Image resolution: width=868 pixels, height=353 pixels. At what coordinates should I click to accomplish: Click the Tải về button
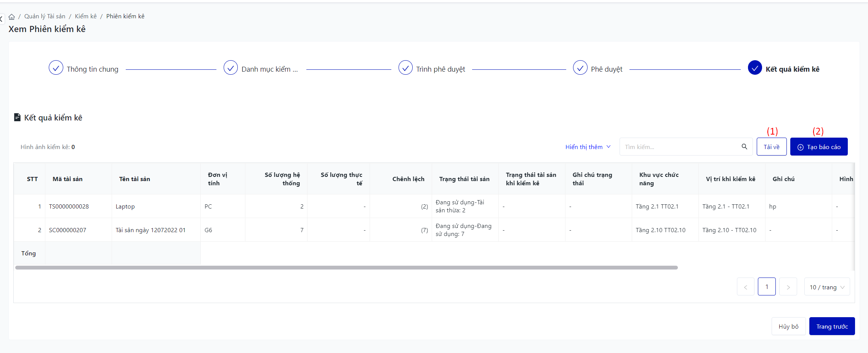[x=771, y=147]
